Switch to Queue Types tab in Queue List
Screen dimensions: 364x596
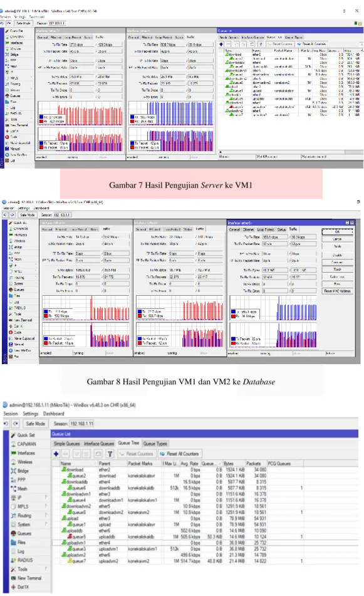[155, 444]
